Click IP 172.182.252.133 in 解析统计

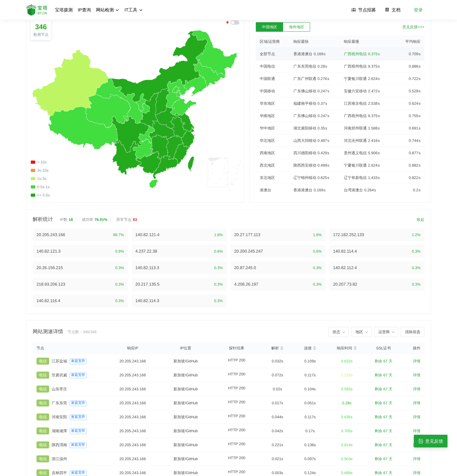348,235
